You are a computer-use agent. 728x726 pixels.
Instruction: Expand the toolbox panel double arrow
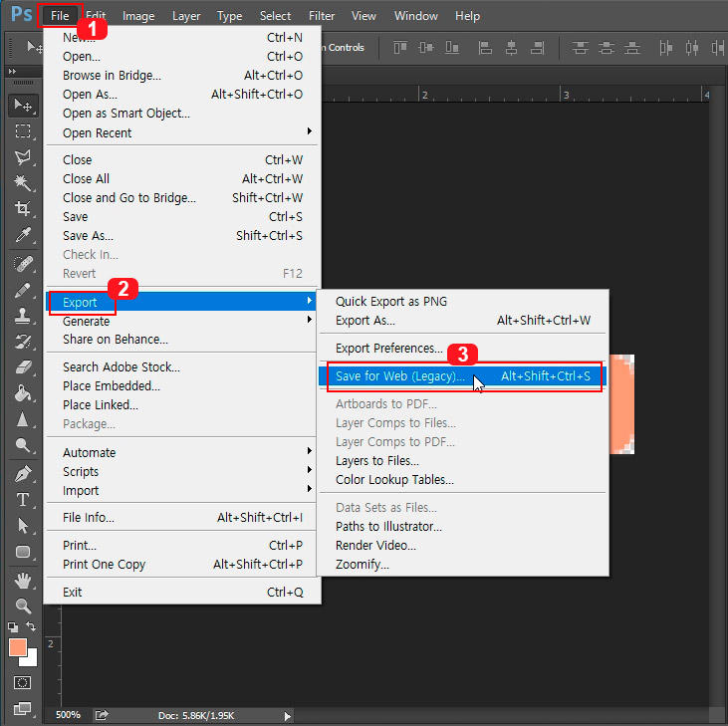(x=12, y=71)
